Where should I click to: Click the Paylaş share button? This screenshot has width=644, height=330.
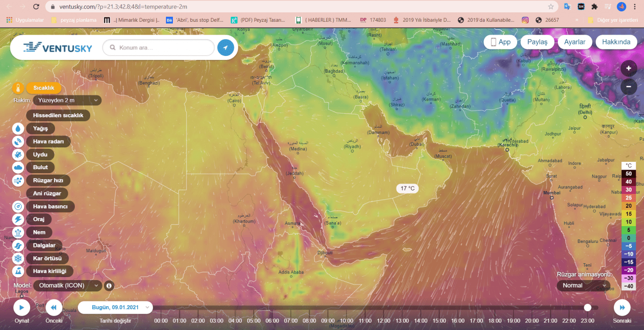[537, 42]
